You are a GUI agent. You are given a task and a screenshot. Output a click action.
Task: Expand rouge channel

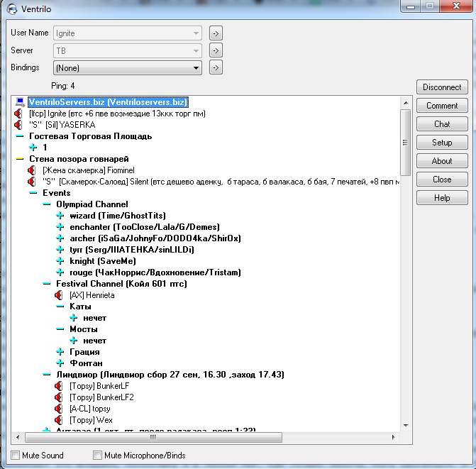pos(60,272)
